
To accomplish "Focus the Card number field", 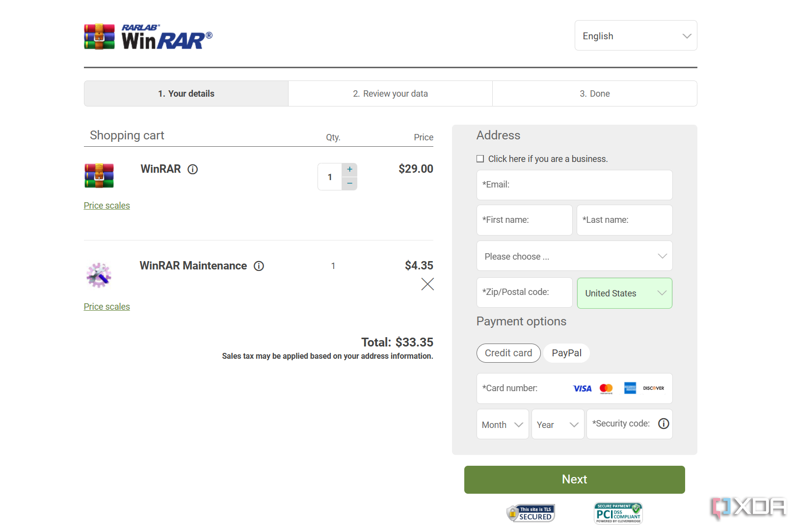I will point(575,388).
